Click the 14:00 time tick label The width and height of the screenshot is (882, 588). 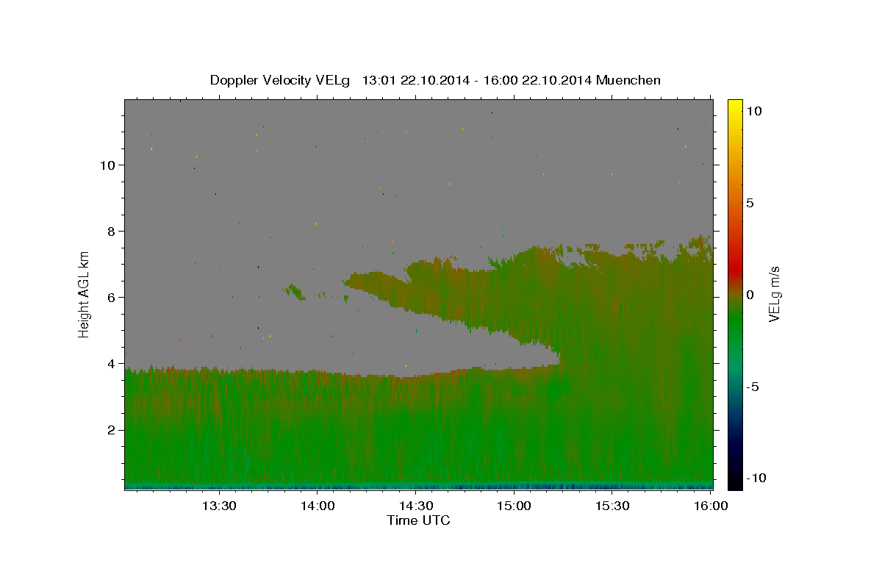(x=317, y=506)
